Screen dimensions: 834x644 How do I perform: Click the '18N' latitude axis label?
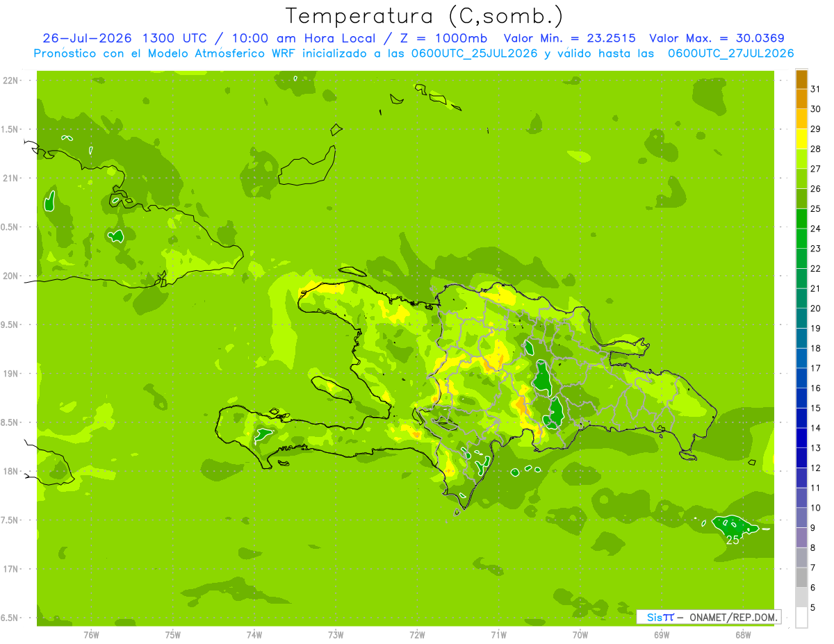pyautogui.click(x=11, y=471)
